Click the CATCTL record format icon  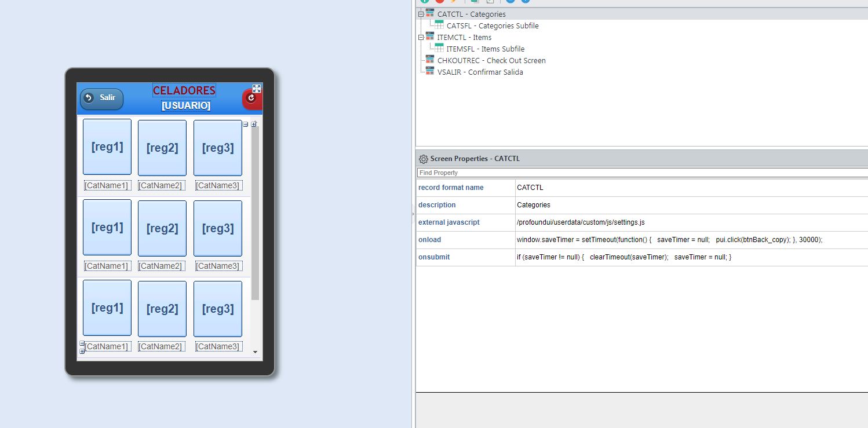429,13
